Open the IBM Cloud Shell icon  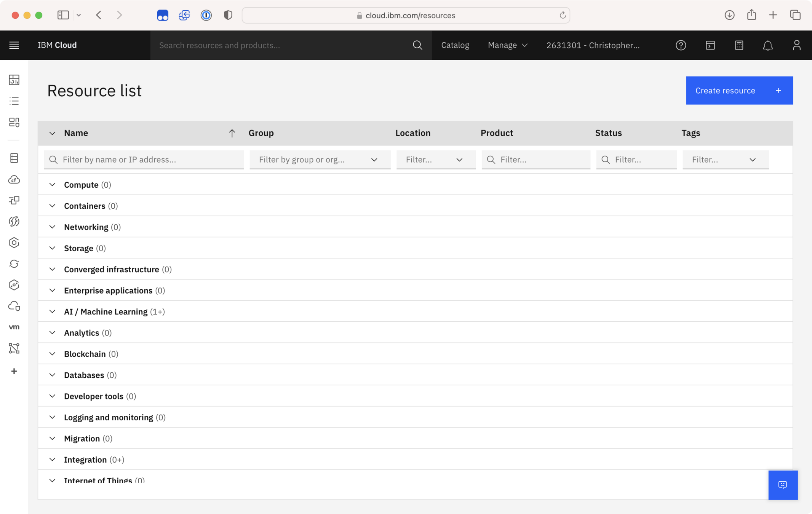point(710,45)
